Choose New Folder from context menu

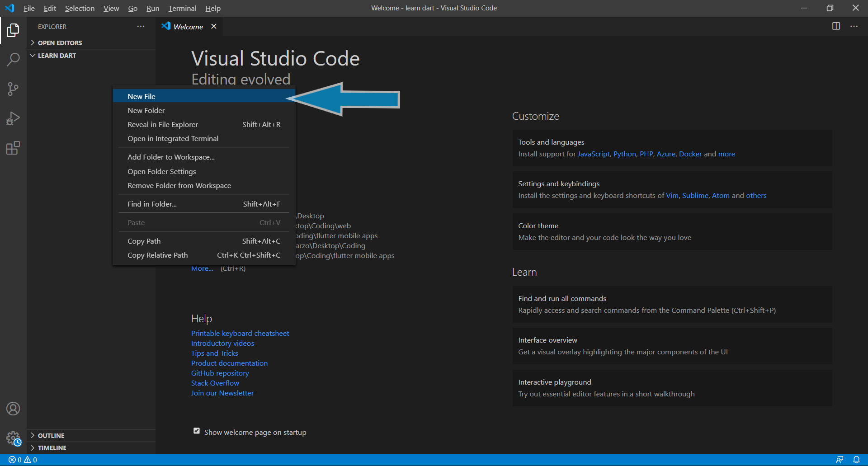[204, 110]
